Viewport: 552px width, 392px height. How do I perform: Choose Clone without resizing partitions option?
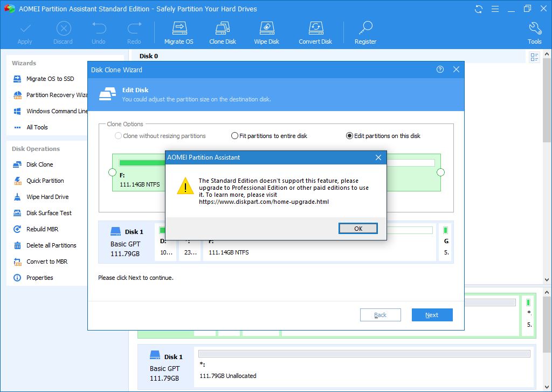tap(118, 136)
